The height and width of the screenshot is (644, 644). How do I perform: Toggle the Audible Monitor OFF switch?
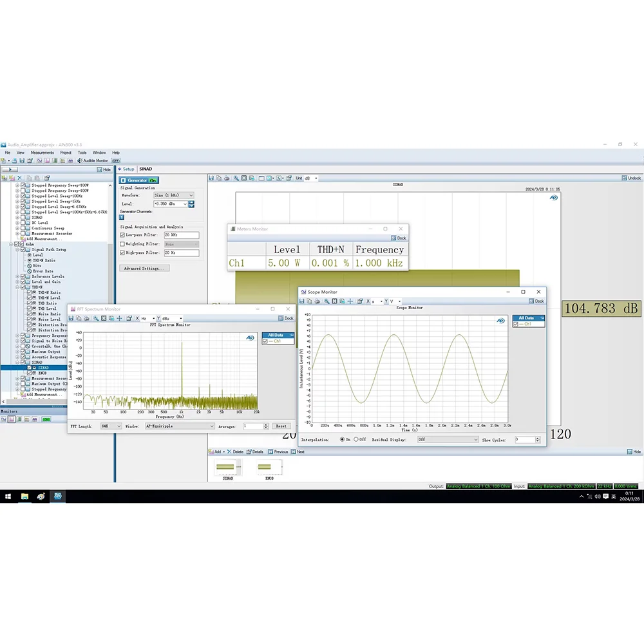116,160
